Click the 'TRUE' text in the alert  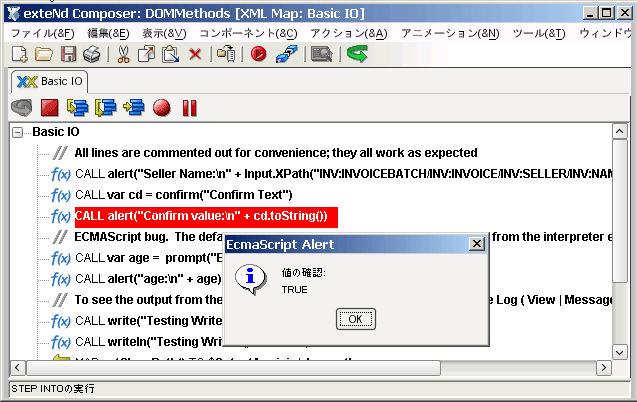(295, 290)
